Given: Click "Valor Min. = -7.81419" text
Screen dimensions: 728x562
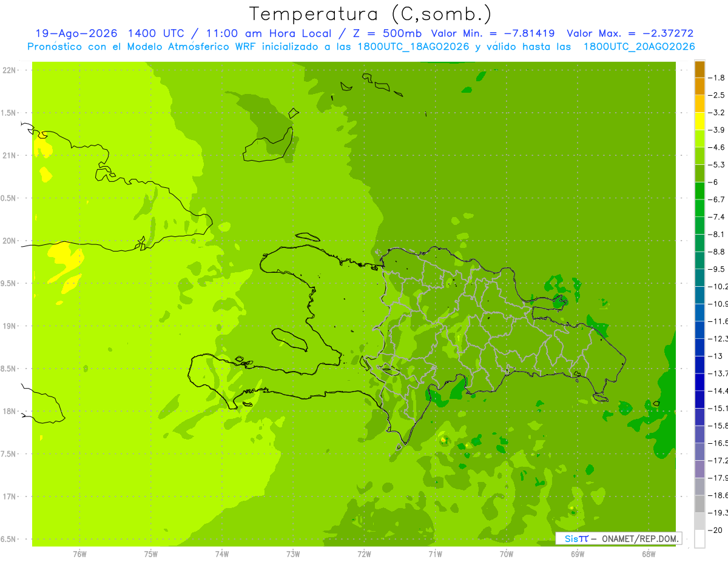Looking at the screenshot, I should (x=493, y=33).
